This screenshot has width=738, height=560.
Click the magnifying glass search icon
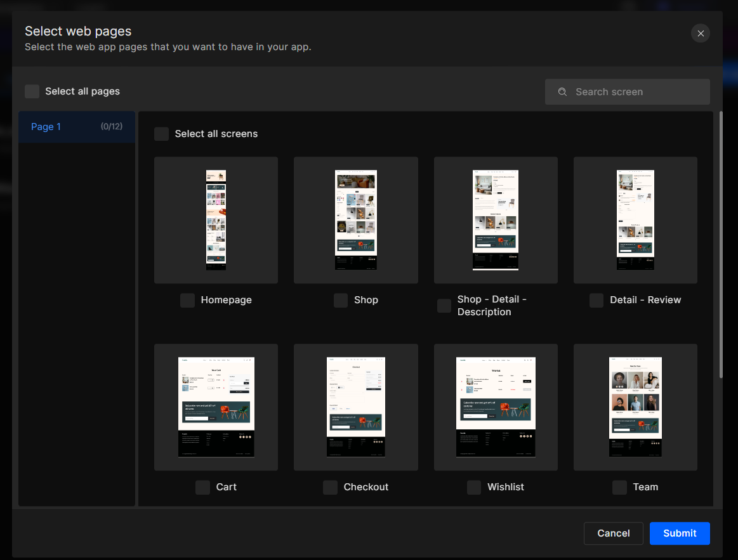[x=562, y=91]
